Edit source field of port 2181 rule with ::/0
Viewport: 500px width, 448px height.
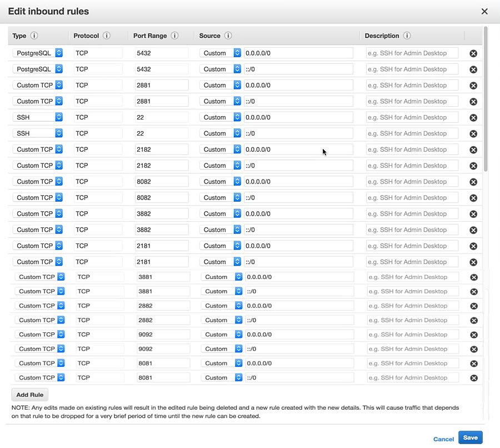(x=298, y=262)
